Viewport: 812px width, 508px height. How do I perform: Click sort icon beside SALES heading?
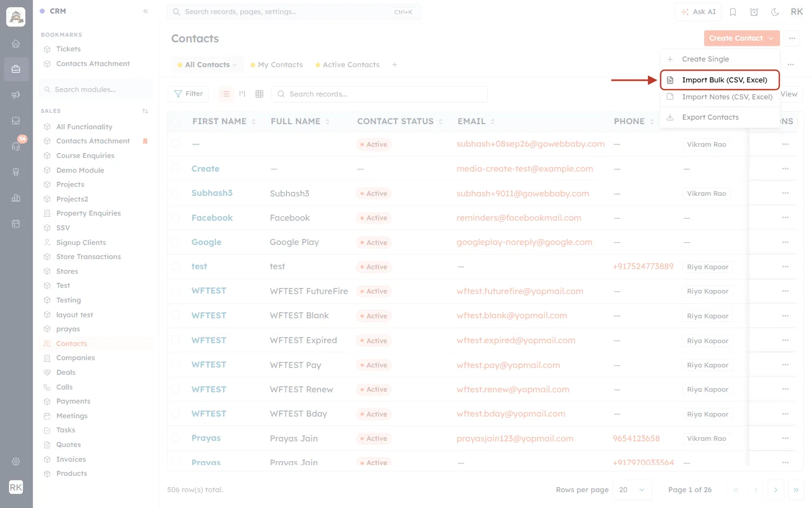click(x=145, y=111)
